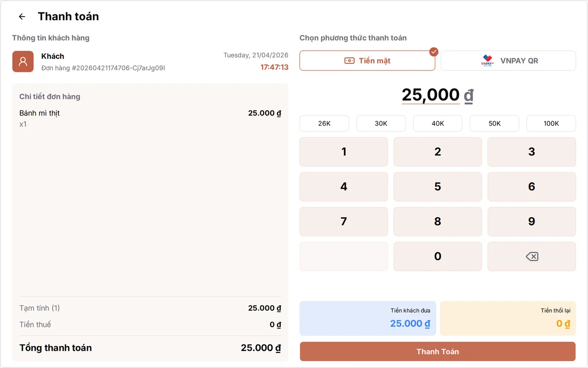Tap keypad number 9

[x=532, y=222]
